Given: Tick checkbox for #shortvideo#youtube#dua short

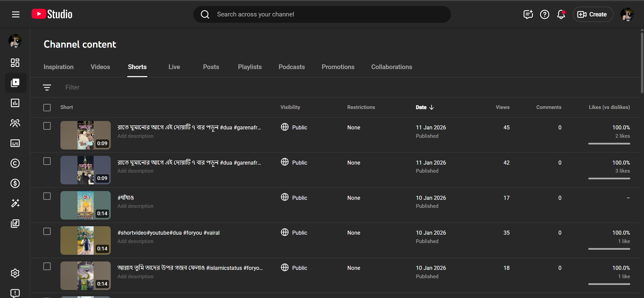Looking at the screenshot, I should 47,231.
